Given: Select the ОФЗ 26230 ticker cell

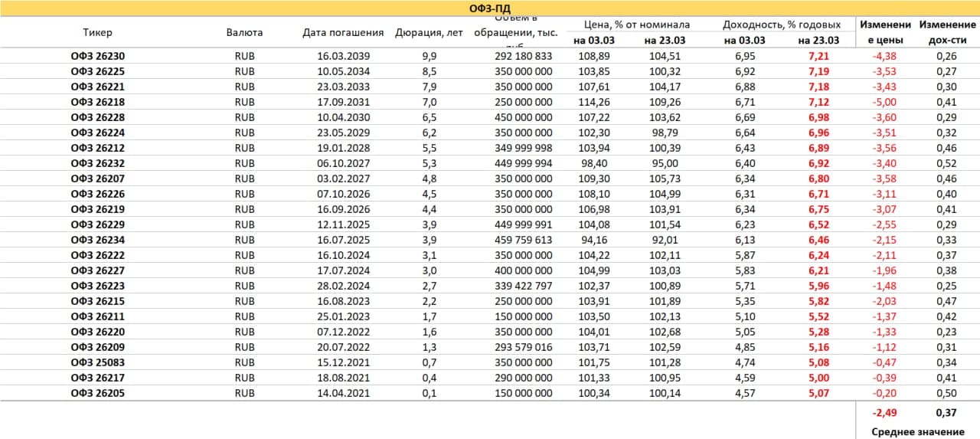Looking at the screenshot, I should tap(97, 56).
